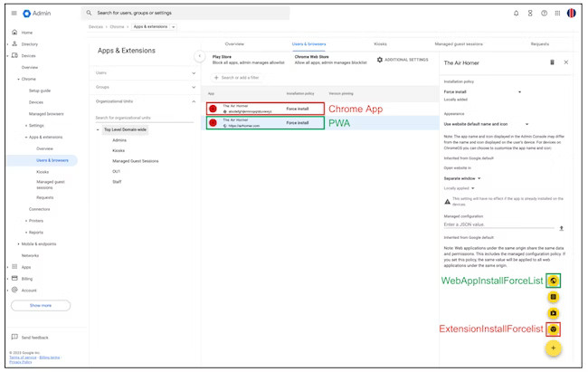
Task: Select the Admins organizational unit
Action: [119, 140]
